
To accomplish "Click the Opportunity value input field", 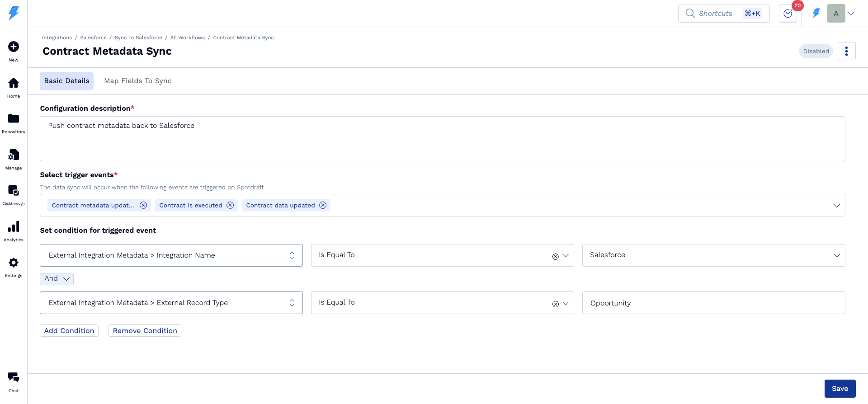I will (713, 303).
